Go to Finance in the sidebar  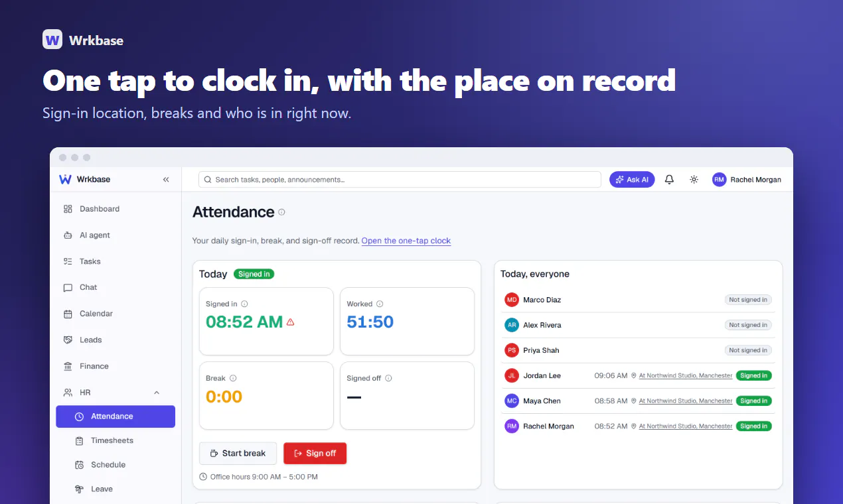click(x=115, y=366)
